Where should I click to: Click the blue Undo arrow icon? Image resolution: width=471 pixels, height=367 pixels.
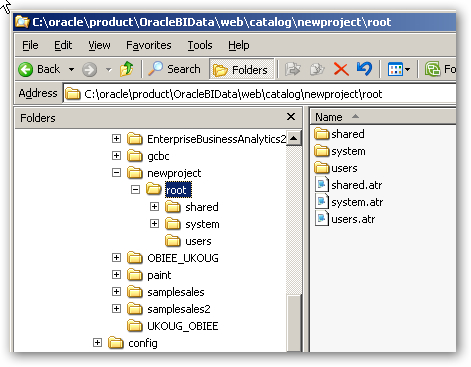pos(364,69)
